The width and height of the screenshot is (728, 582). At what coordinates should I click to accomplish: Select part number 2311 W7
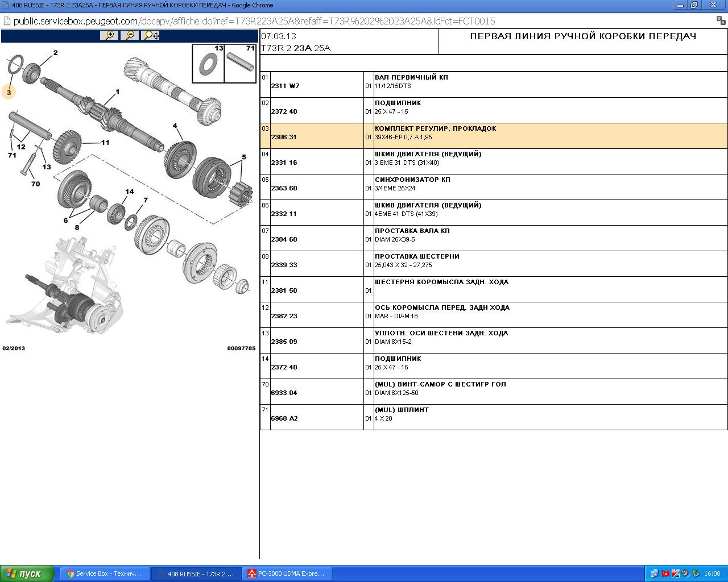coord(285,86)
